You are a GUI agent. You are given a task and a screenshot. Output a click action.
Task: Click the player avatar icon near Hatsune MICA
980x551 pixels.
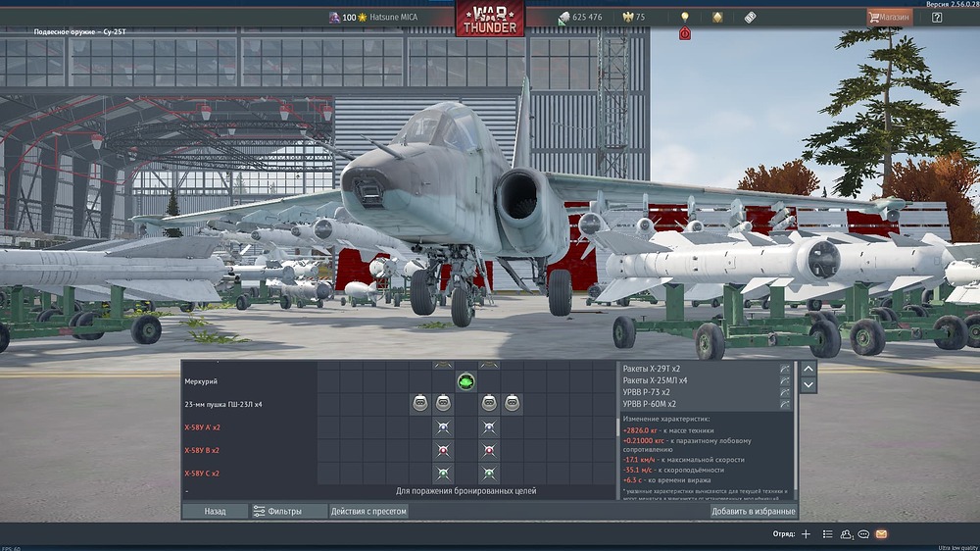coord(334,18)
